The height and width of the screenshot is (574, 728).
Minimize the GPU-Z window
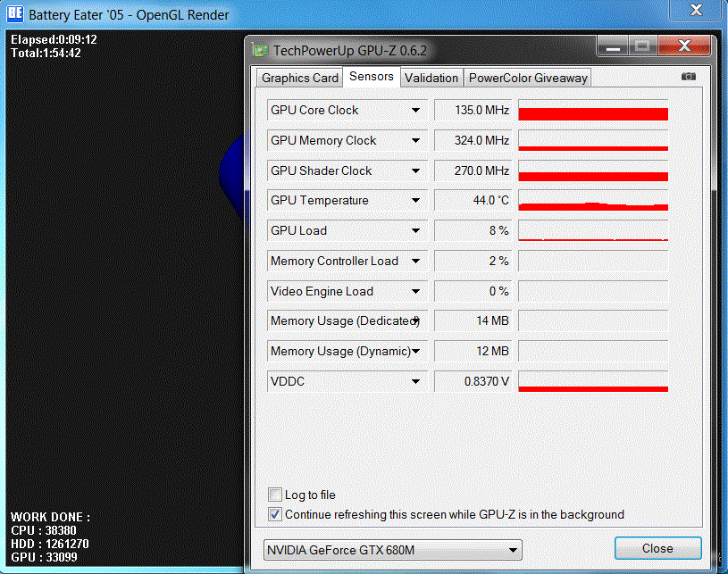click(613, 46)
